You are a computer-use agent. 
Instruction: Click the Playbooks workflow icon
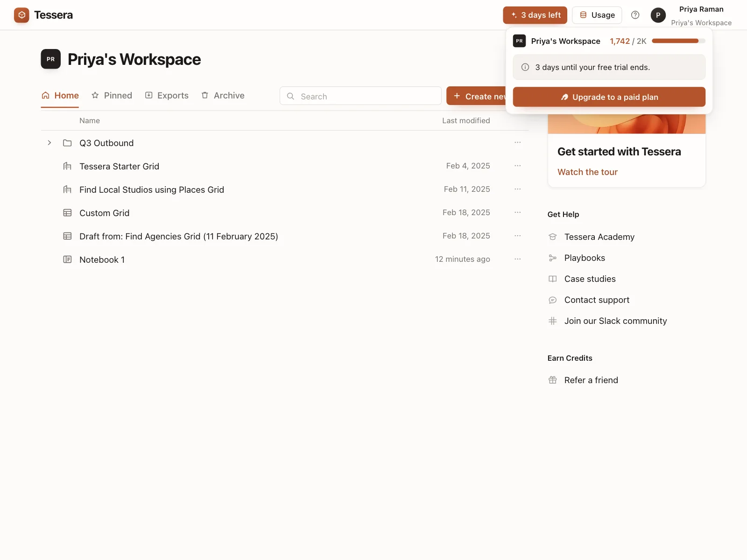(553, 258)
